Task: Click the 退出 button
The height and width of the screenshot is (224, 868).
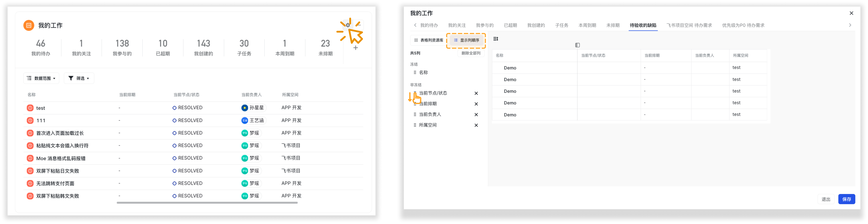Action: [x=826, y=199]
